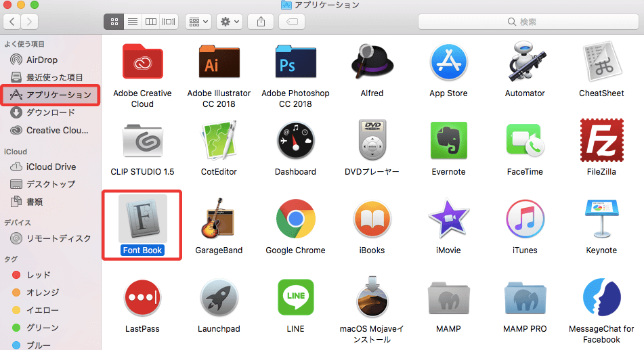Switch to list view mode
This screenshot has width=644, height=350.
click(133, 22)
